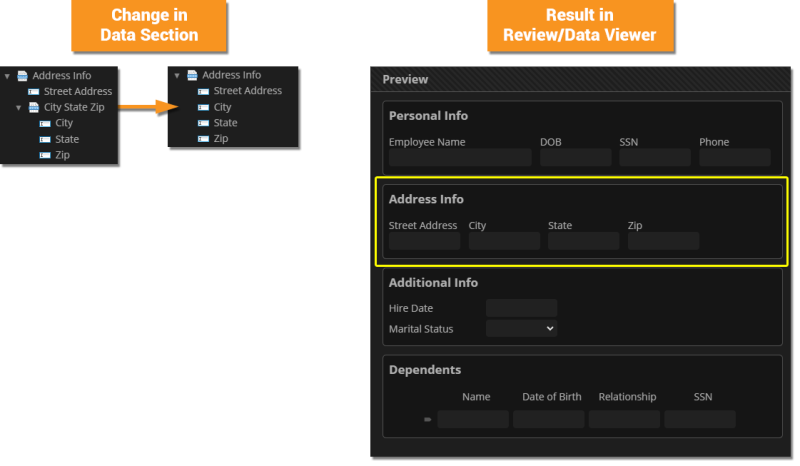
Task: Click the Marital Status label
Action: pos(421,329)
